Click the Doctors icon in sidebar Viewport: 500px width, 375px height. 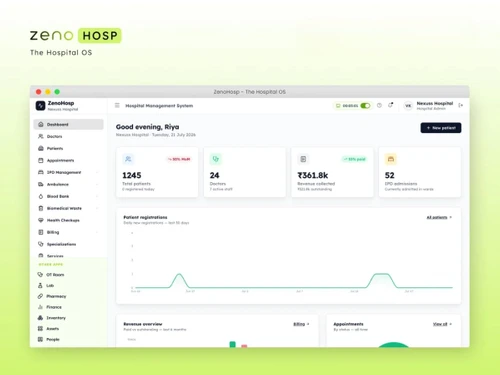pyautogui.click(x=41, y=136)
